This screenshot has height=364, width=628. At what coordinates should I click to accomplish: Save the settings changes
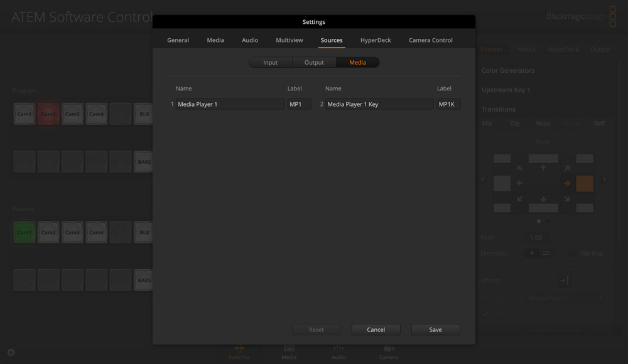pos(435,329)
